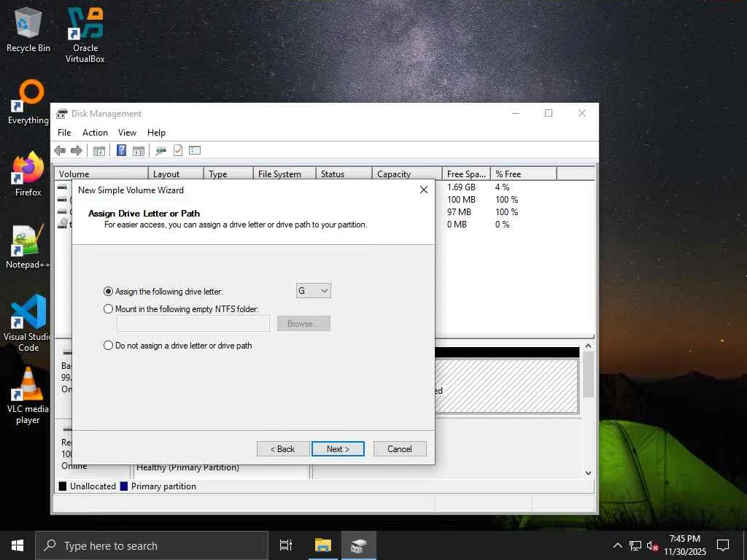747x560 pixels.
Task: Click the 0 MB free space cell
Action: click(457, 225)
